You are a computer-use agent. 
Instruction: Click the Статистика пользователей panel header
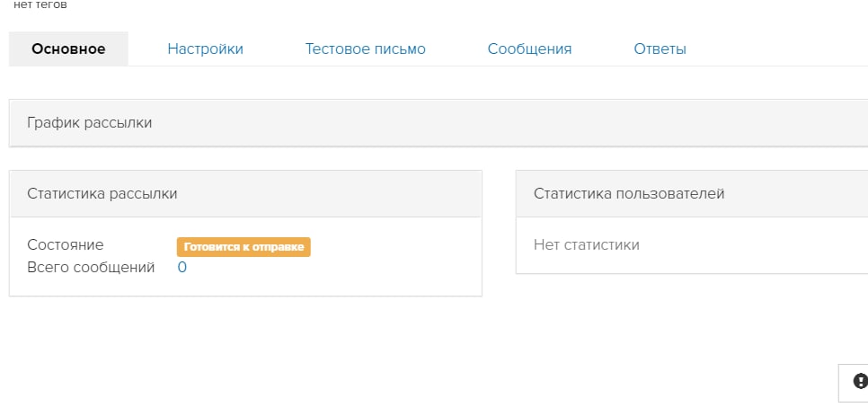coord(692,193)
